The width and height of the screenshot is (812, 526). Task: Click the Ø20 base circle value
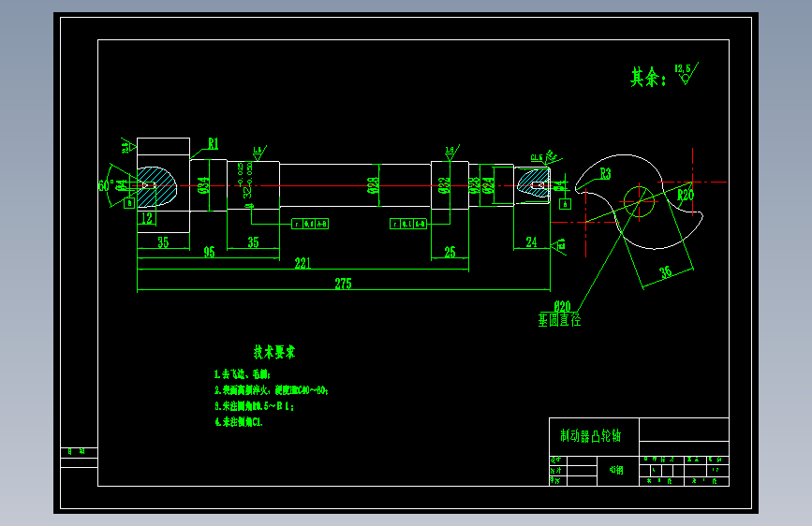(x=562, y=306)
